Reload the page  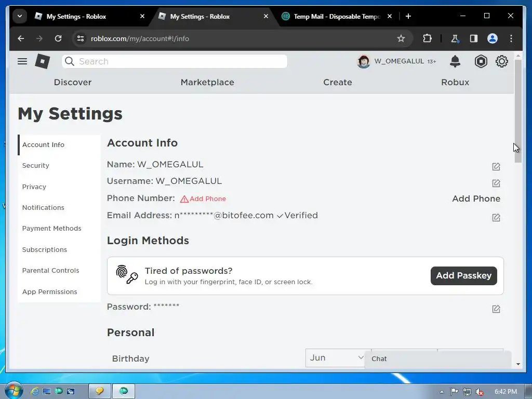click(x=58, y=38)
